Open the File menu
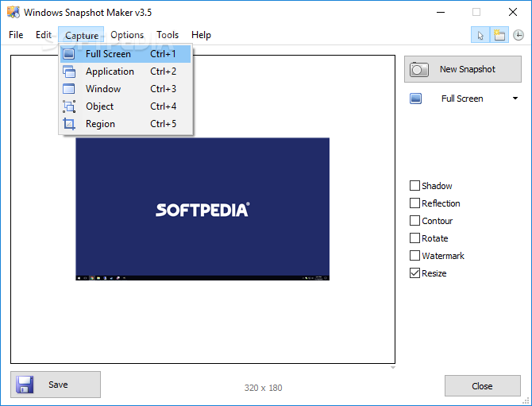 click(16, 35)
